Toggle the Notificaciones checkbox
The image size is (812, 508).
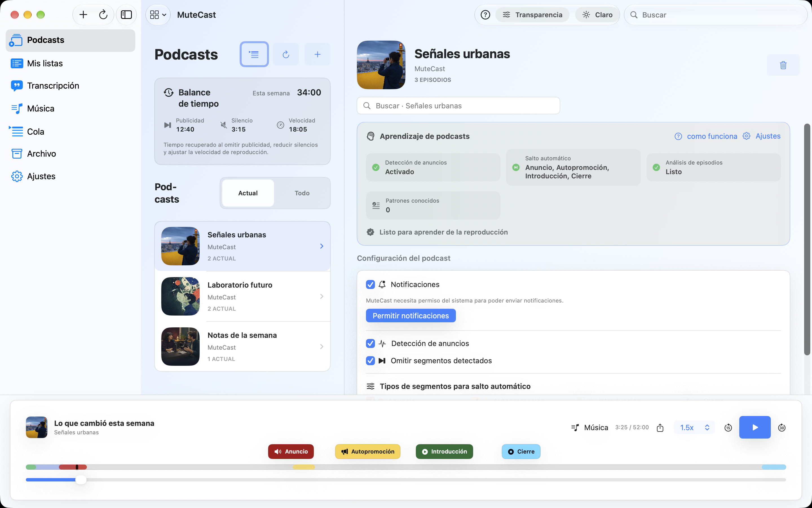[x=370, y=284]
